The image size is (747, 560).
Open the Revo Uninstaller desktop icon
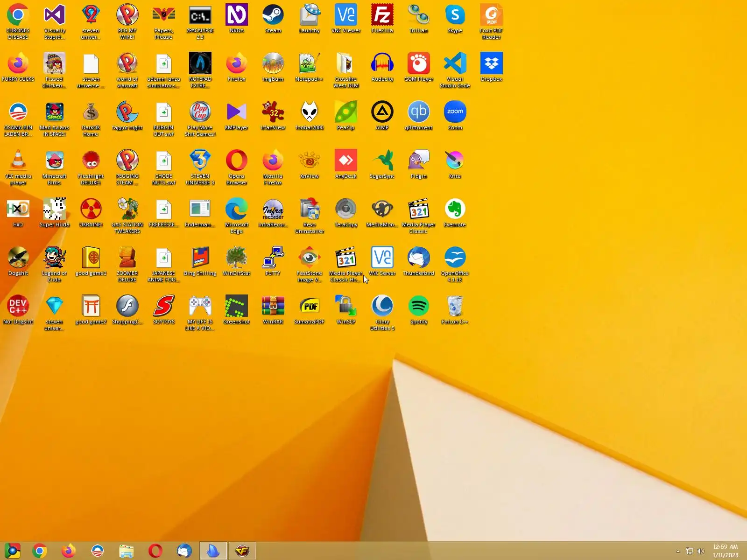coord(310,216)
